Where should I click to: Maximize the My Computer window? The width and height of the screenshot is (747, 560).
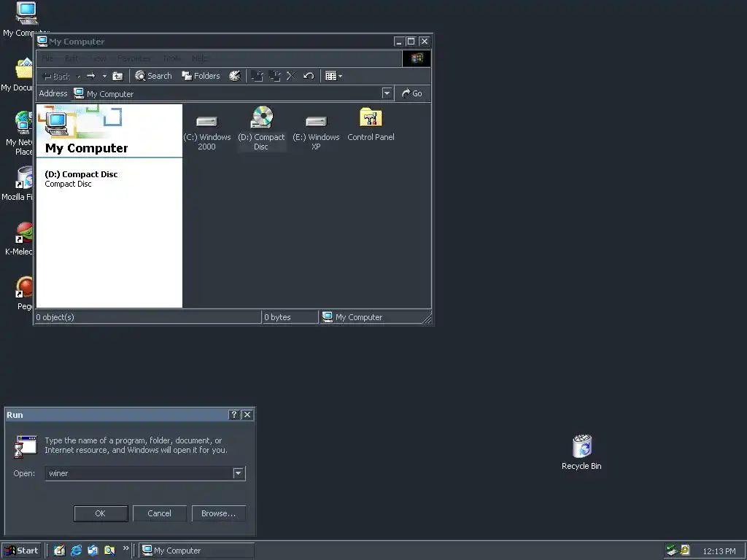point(411,42)
